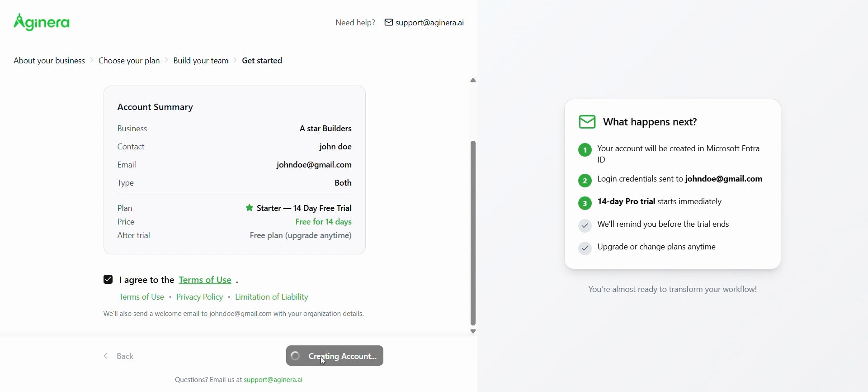
Task: Click the Creating Account button
Action: click(335, 356)
